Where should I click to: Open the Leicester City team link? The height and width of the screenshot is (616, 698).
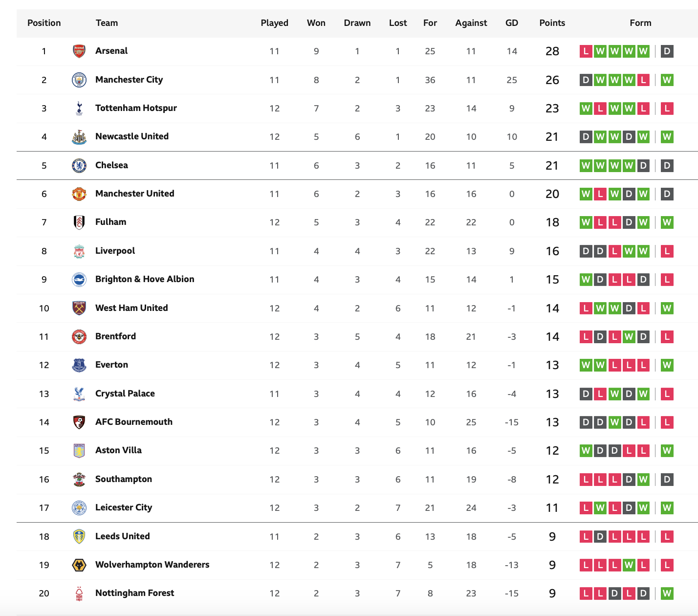click(x=124, y=507)
